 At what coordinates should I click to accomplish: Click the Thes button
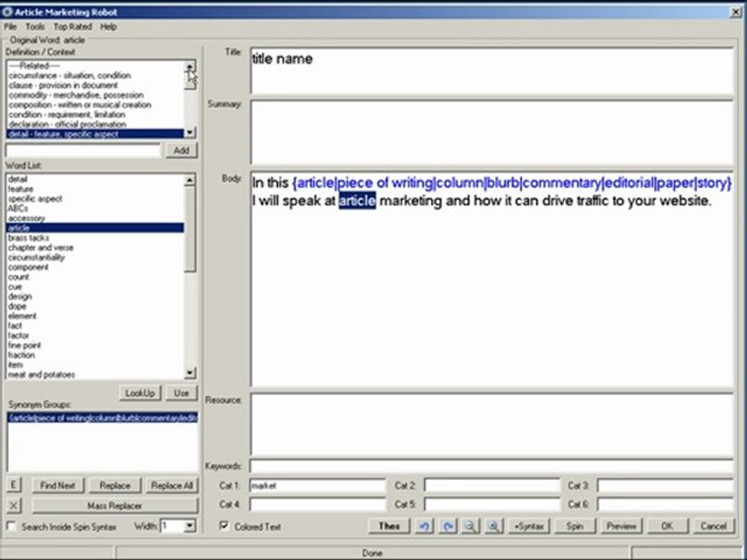click(x=389, y=527)
